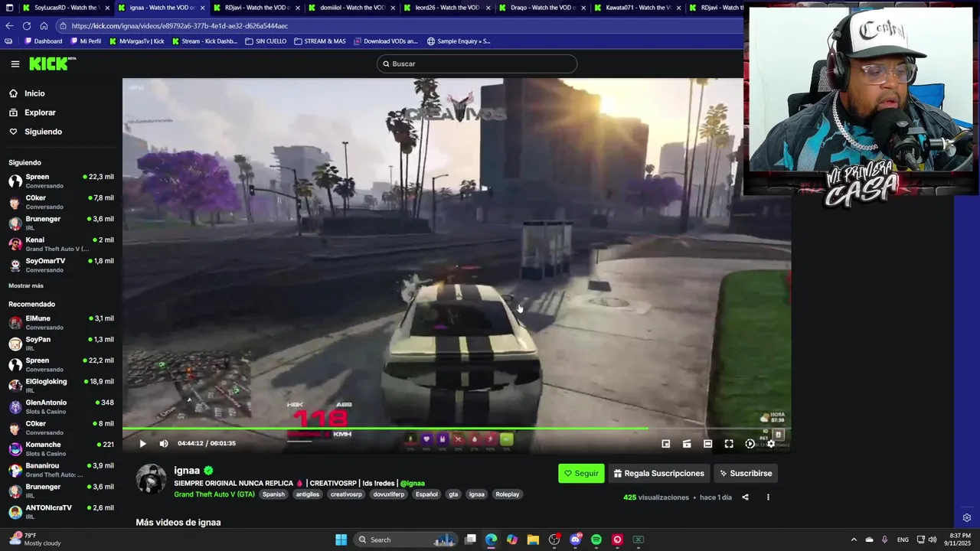Viewport: 980px width, 551px height.
Task: Click the cast icon in player controls
Action: 687,443
